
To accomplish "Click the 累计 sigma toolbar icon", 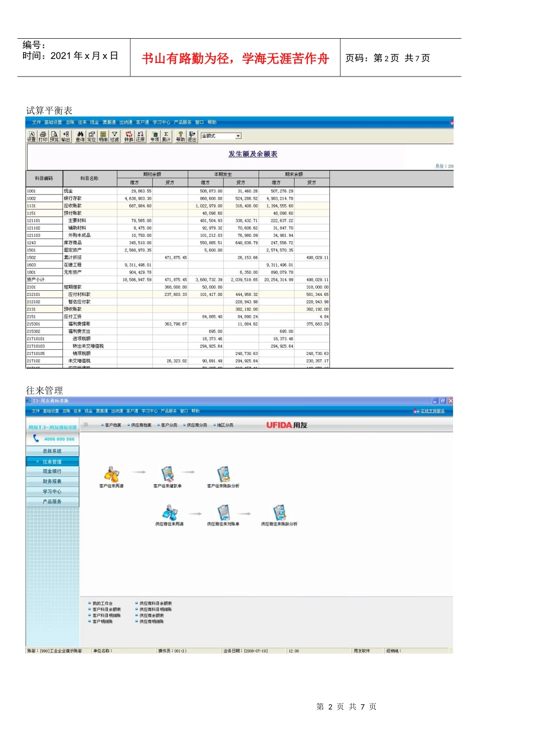I will pyautogui.click(x=166, y=137).
